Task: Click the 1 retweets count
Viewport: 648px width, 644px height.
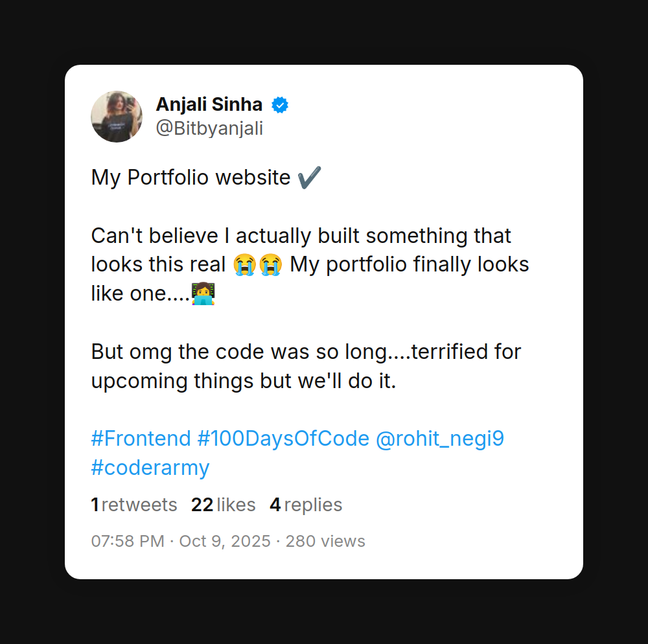Action: tap(134, 505)
